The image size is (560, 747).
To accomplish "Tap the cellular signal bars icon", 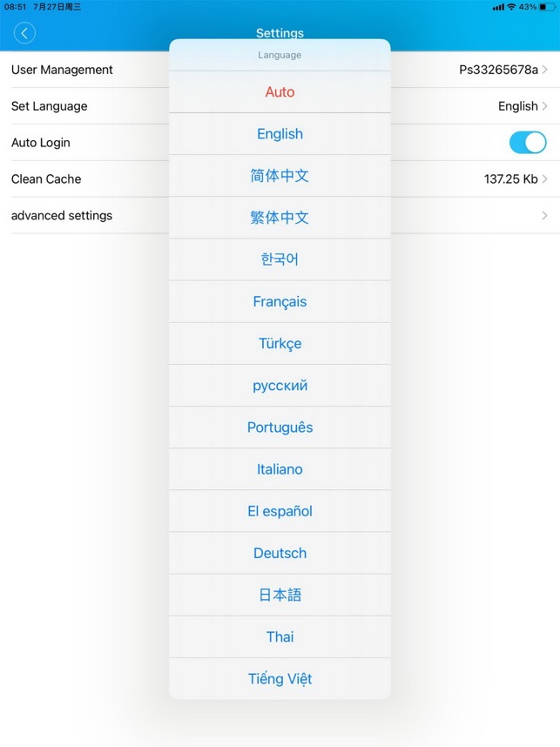I will (498, 7).
